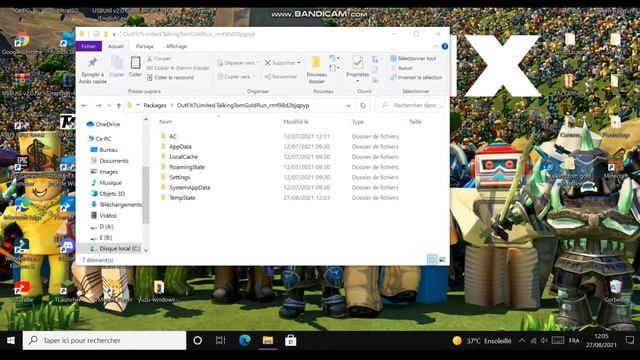Open Cortana circle icon on taskbar

click(x=198, y=340)
